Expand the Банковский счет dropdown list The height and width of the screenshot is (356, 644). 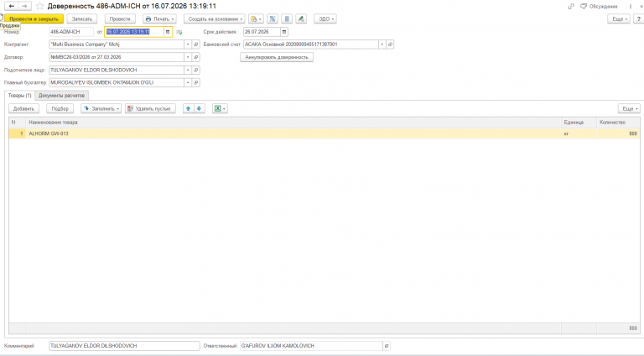pos(382,44)
